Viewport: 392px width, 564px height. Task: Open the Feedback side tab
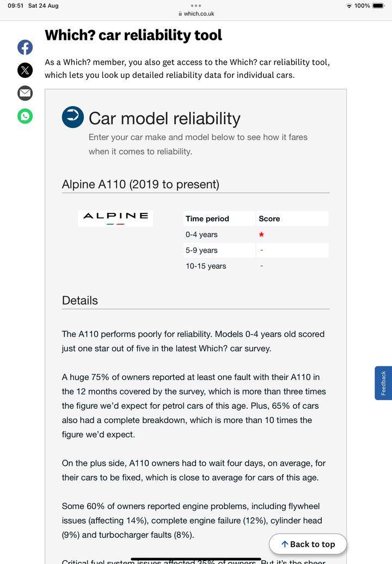click(x=383, y=383)
